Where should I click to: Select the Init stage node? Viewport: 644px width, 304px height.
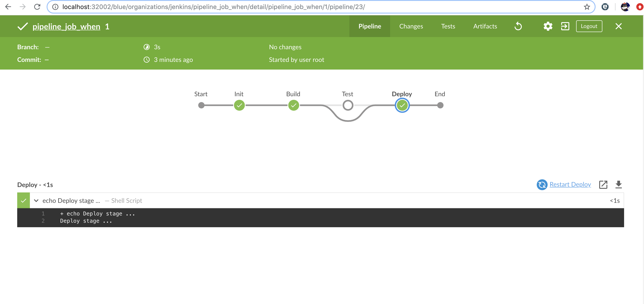click(x=239, y=105)
